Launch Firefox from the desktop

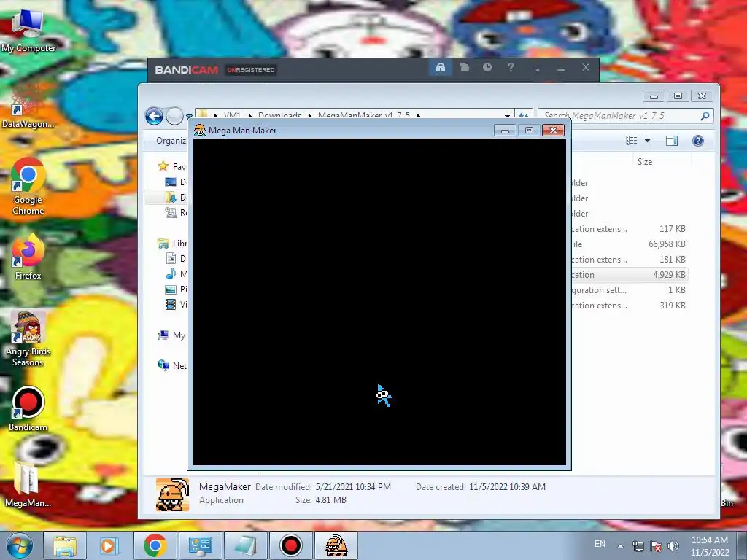point(28,257)
